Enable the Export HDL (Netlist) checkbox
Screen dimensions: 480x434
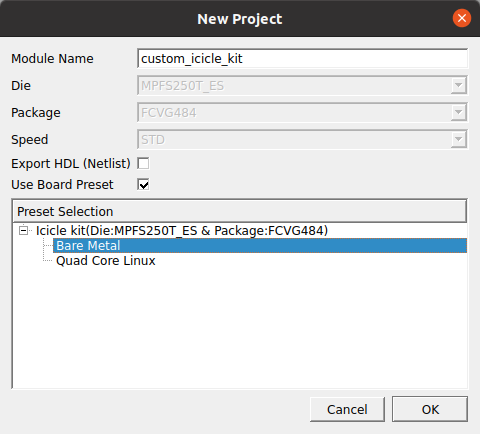[143, 163]
